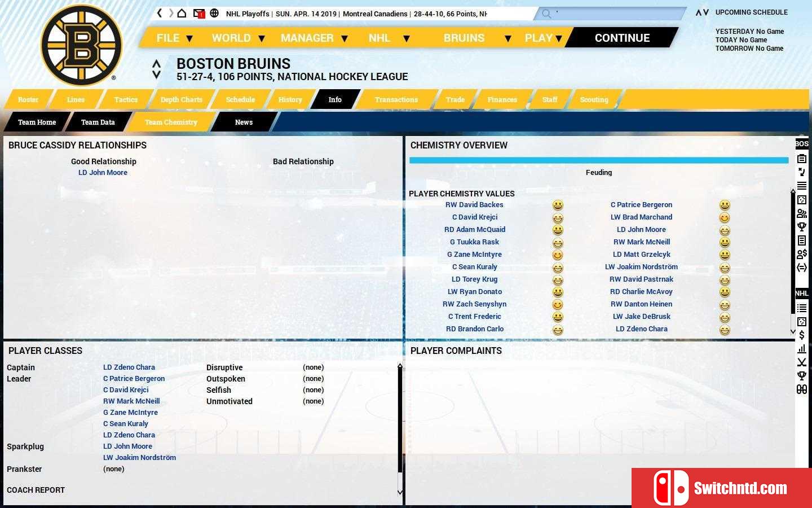This screenshot has width=812, height=508.
Task: Open the Trade tab
Action: pyautogui.click(x=455, y=99)
